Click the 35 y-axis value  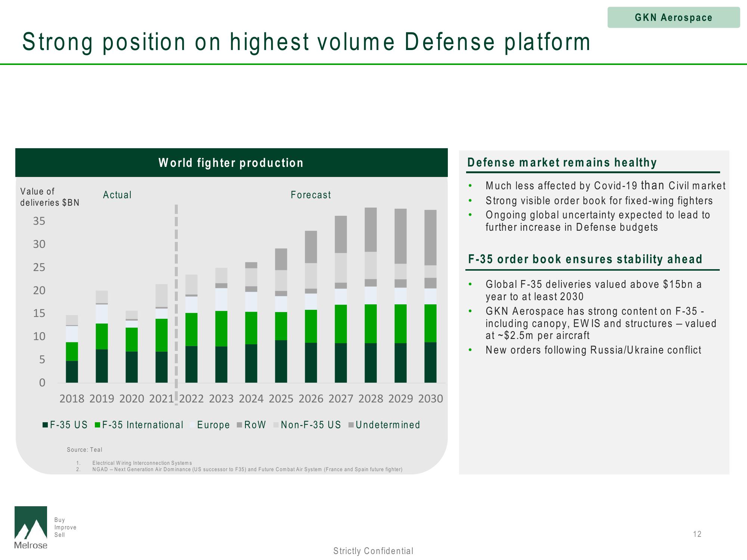pos(39,221)
